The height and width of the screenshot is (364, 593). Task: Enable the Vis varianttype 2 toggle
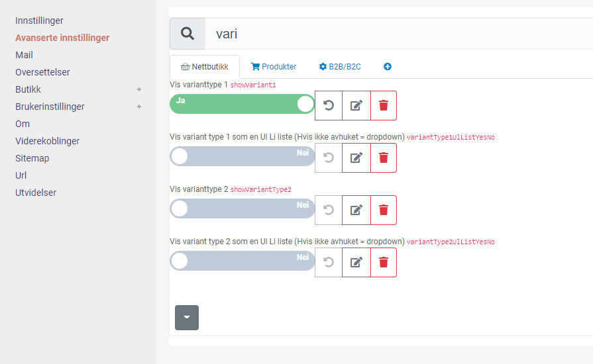click(x=242, y=208)
